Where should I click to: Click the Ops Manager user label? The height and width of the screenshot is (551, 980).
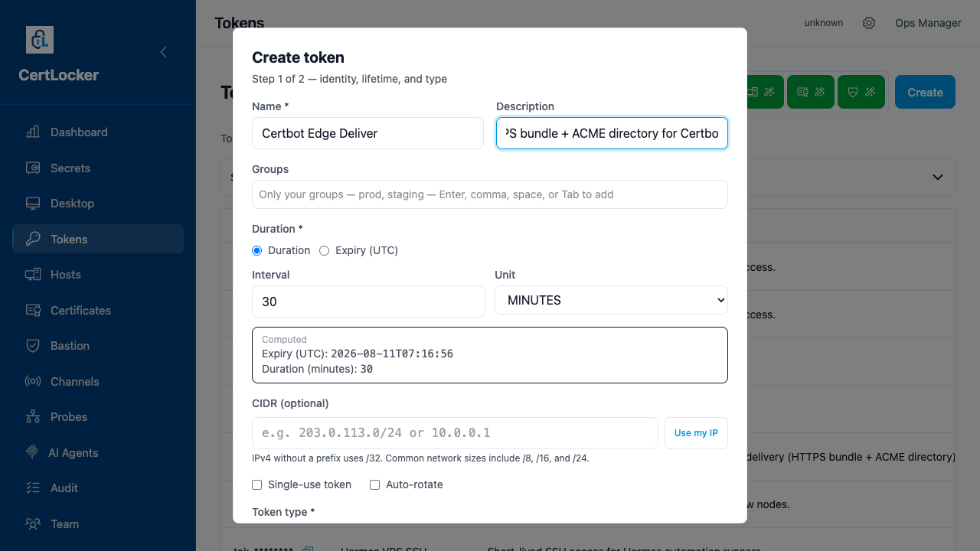(928, 23)
